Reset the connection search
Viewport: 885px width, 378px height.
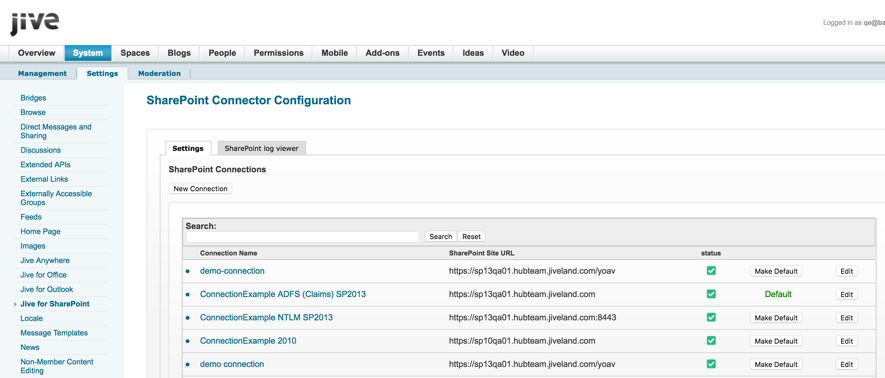tap(471, 236)
